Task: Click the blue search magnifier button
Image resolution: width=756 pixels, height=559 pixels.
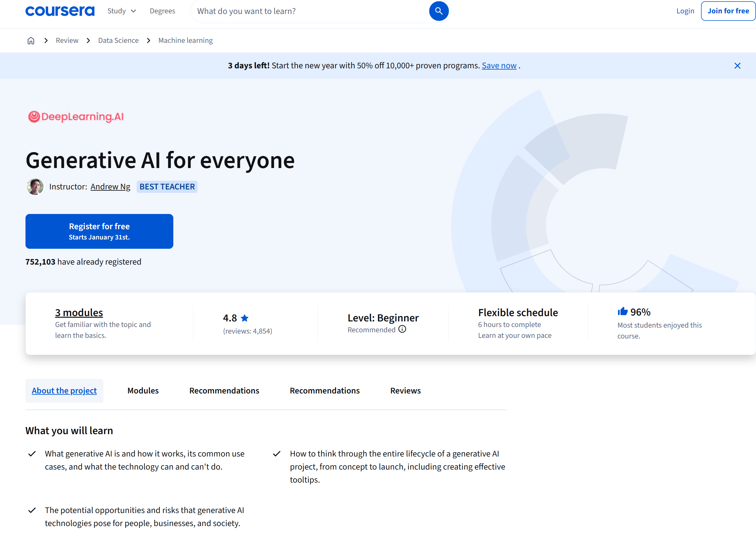Action: [439, 11]
